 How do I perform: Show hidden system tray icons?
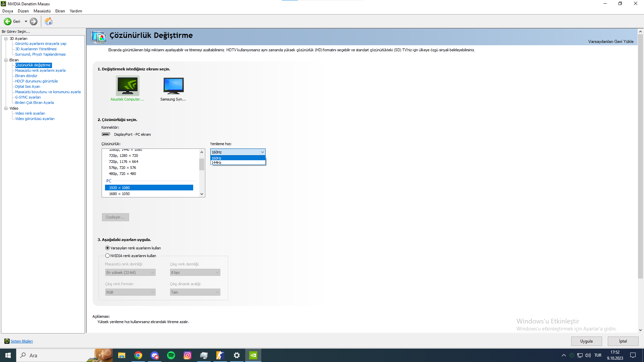click(x=564, y=355)
